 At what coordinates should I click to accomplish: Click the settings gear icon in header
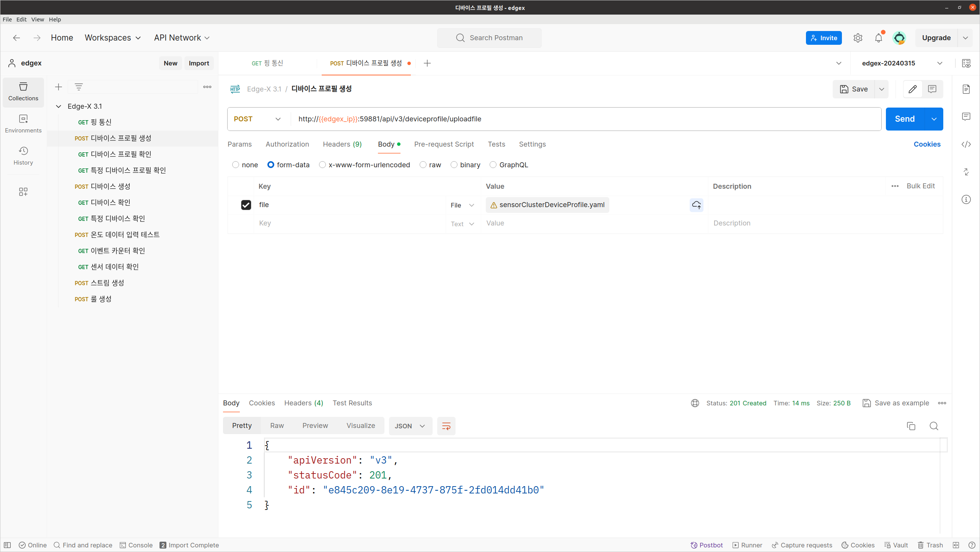tap(858, 38)
